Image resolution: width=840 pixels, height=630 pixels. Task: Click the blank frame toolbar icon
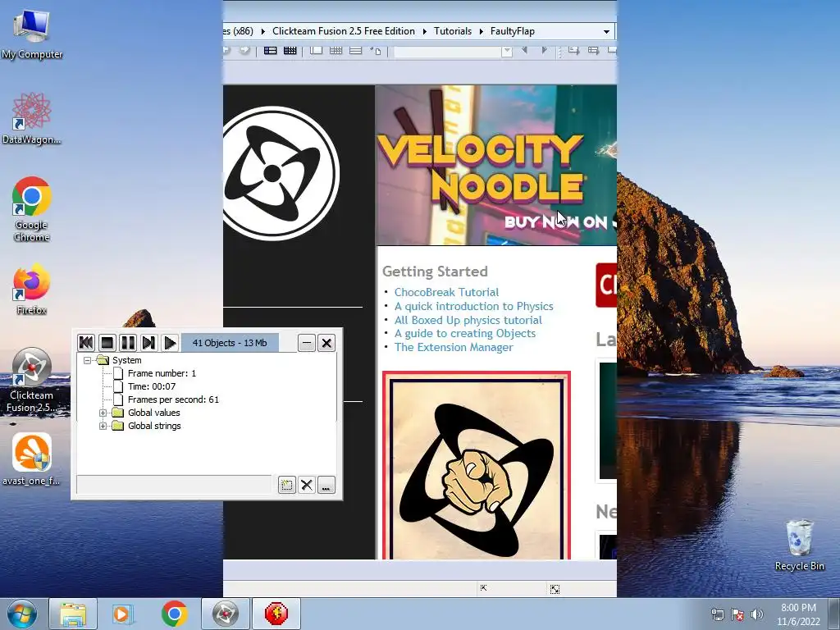coord(316,50)
